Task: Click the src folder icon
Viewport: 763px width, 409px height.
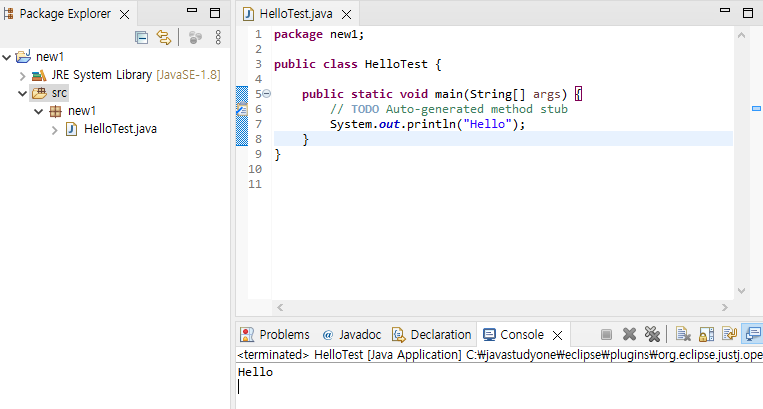Action: tap(39, 93)
